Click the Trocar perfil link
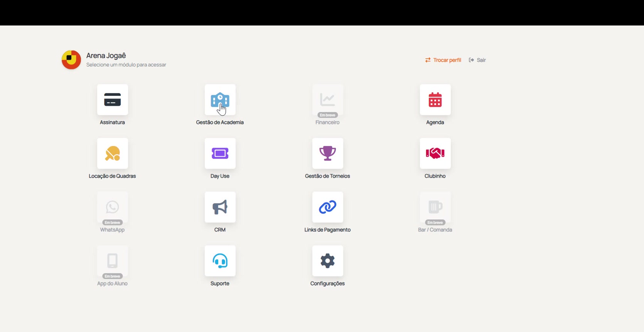Viewport: 644px width, 332px height. (443, 60)
